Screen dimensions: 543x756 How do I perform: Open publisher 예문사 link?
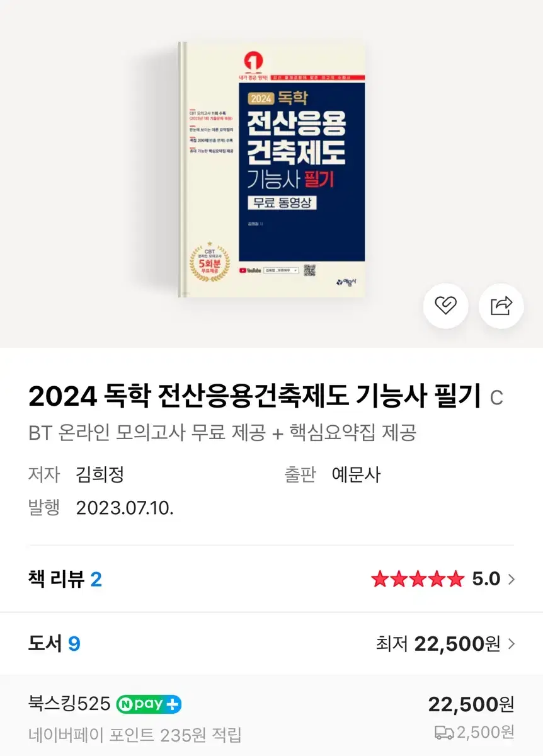click(356, 474)
